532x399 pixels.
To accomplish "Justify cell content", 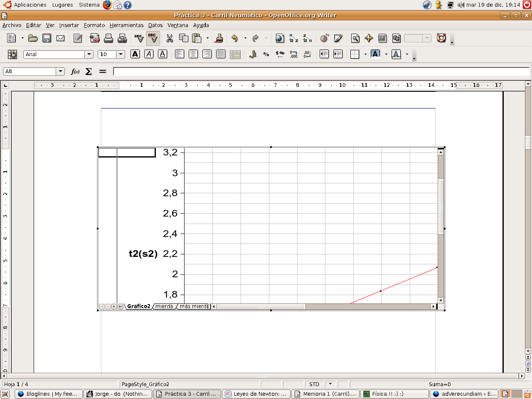I will (x=221, y=54).
